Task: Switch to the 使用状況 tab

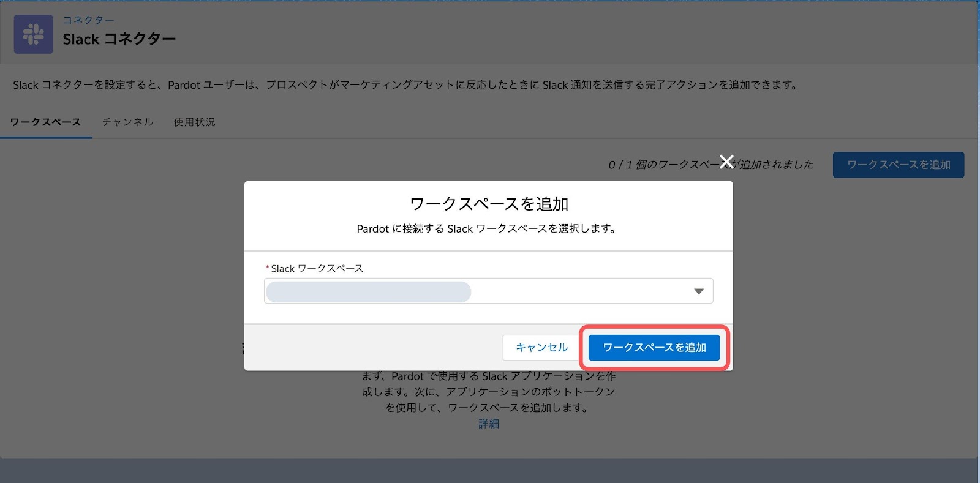Action: click(x=194, y=122)
